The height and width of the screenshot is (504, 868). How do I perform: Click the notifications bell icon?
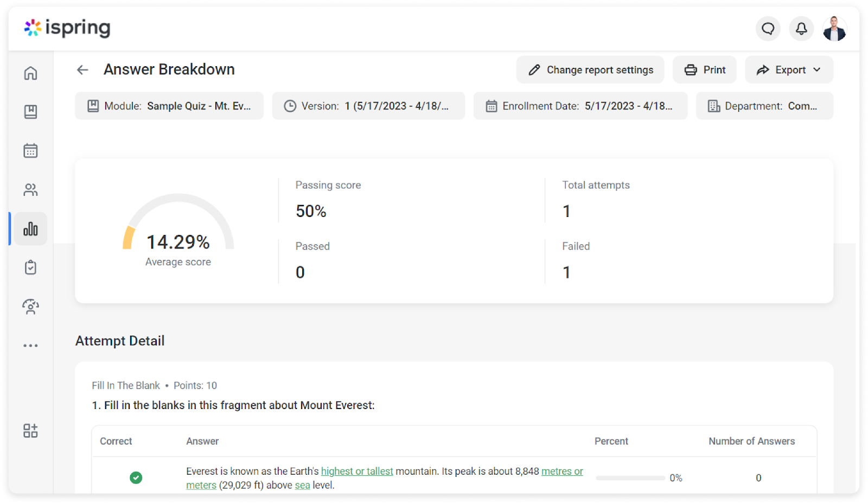pos(801,28)
